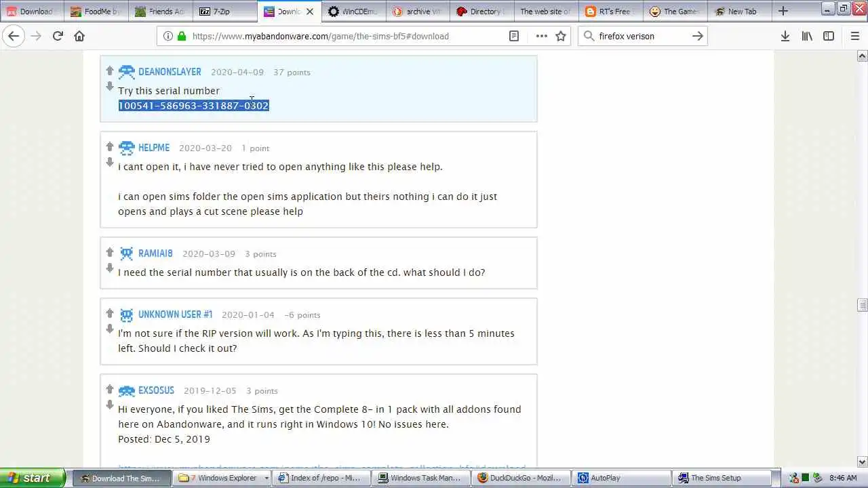Switch to the Friends Ad tab
This screenshot has height=488, width=868.
coord(159,12)
